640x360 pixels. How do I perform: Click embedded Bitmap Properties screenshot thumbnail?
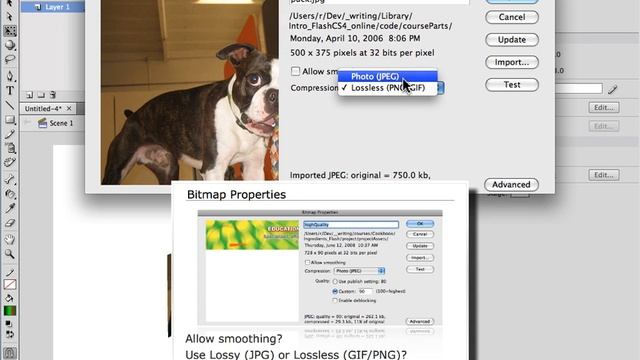(320, 268)
